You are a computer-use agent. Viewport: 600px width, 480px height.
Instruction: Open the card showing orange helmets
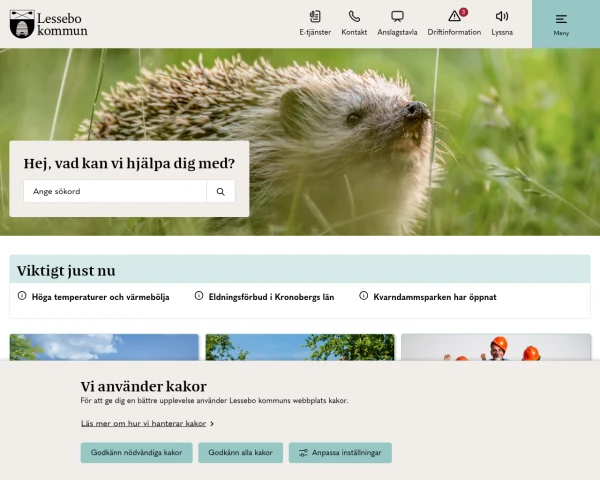[496, 347]
